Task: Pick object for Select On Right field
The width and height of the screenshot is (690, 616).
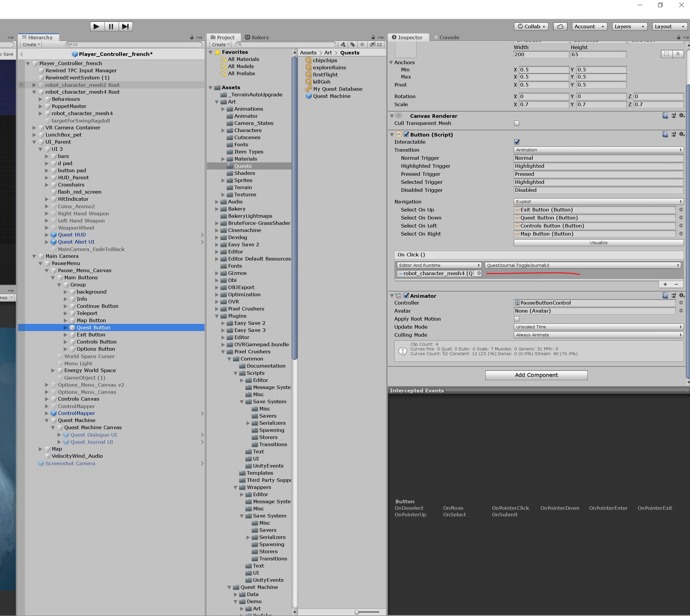Action: tap(681, 234)
